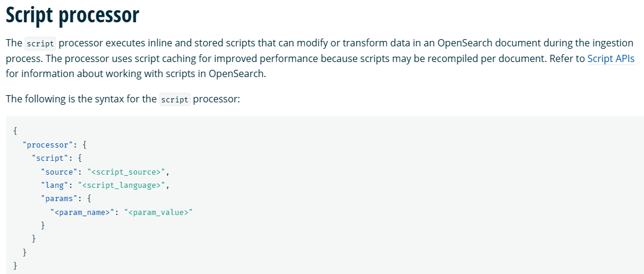Click inline code 'script' in first paragraph

(x=40, y=43)
